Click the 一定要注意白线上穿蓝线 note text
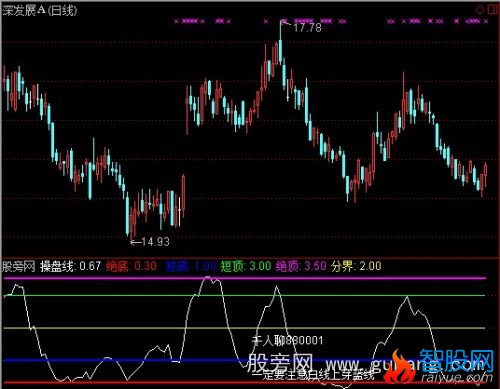The image size is (500, 389). (x=313, y=375)
